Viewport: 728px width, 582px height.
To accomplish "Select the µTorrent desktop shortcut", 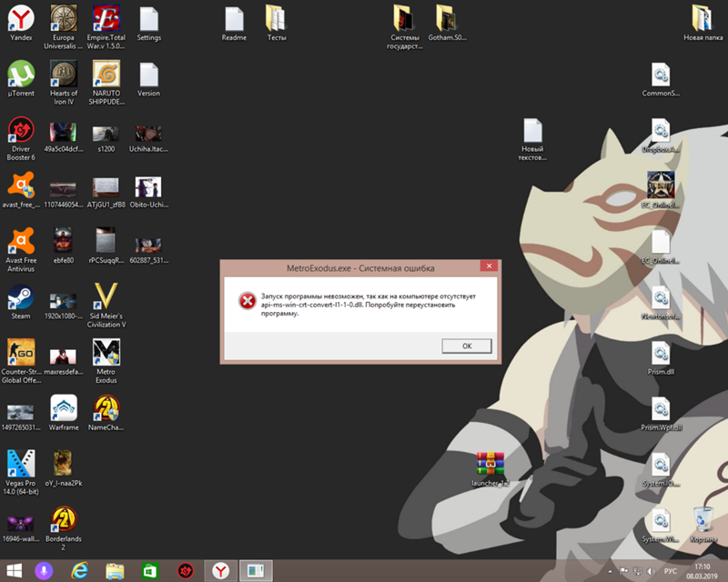I will click(21, 79).
